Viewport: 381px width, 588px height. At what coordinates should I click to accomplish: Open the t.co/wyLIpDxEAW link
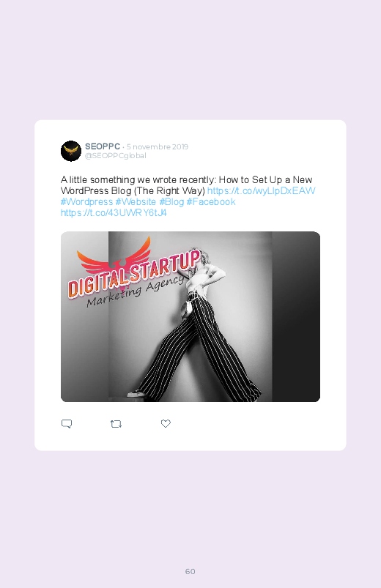262,190
